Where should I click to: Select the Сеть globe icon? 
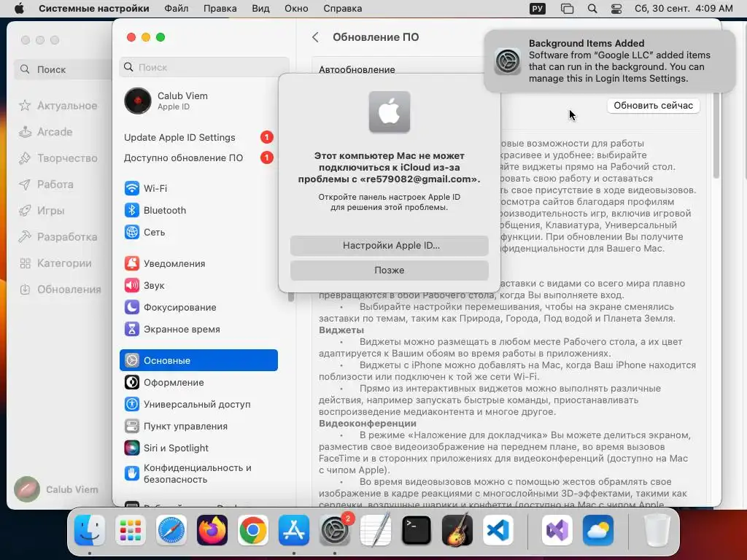click(x=132, y=232)
